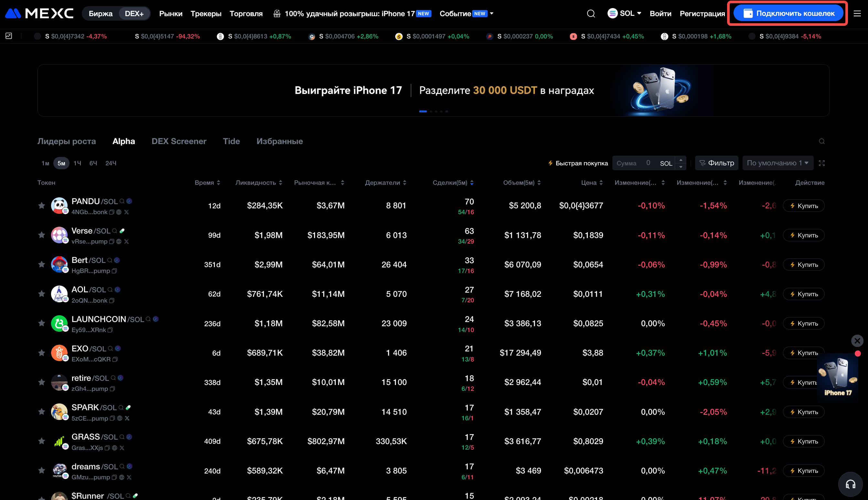This screenshot has height=500, width=868.
Task: Switch to the DEX Screener tab
Action: [179, 141]
